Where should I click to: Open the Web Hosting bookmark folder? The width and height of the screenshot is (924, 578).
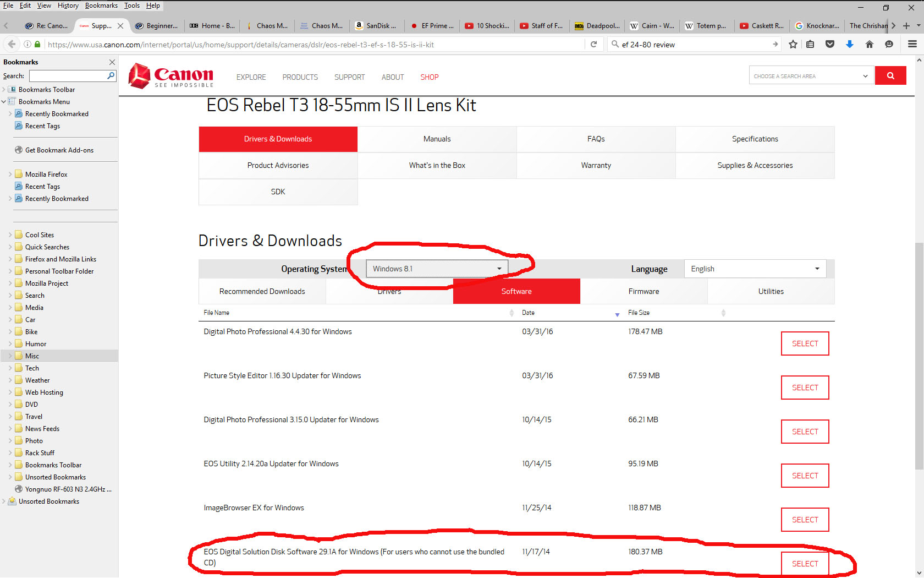pyautogui.click(x=39, y=392)
